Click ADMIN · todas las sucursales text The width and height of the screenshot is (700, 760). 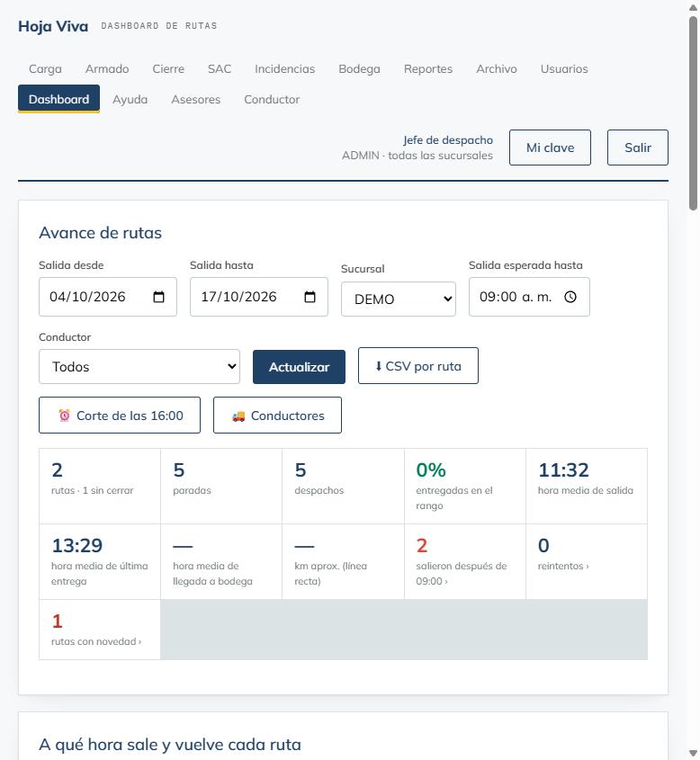tap(417, 156)
